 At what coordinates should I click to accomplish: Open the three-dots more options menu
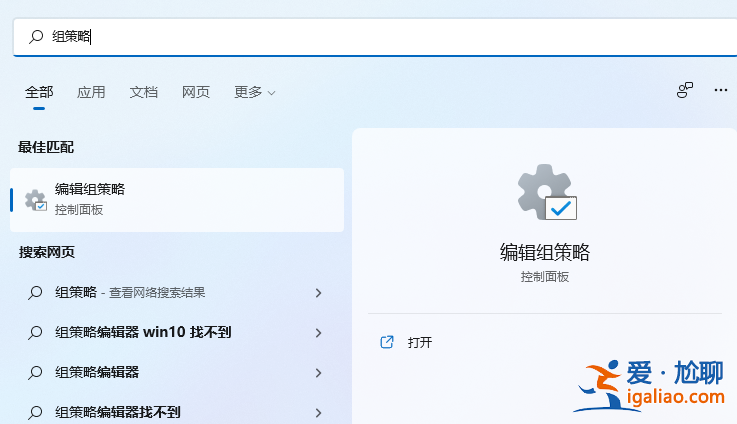721,90
